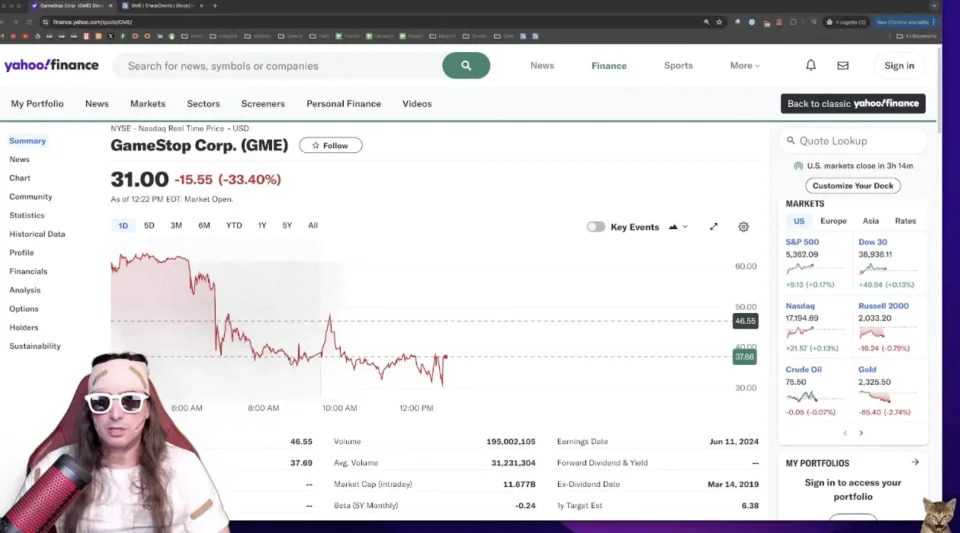Click the Nasdaq market link
The image size is (960, 533).
tap(800, 305)
